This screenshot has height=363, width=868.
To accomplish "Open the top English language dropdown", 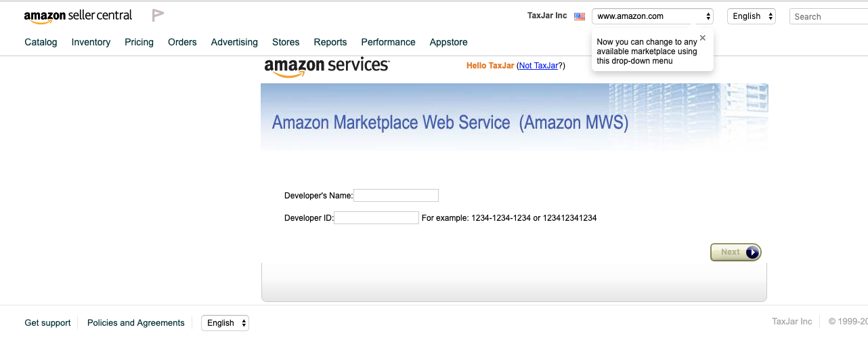I will (x=751, y=16).
